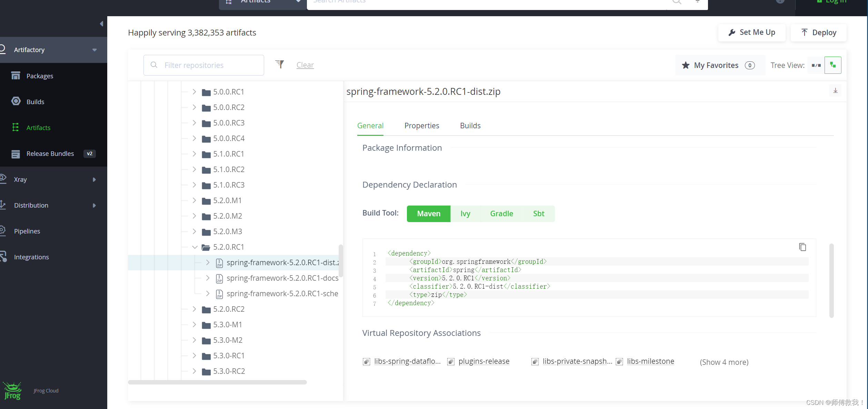This screenshot has width=868, height=409.
Task: Click the 5.2.0.M2 folder icon
Action: [206, 216]
